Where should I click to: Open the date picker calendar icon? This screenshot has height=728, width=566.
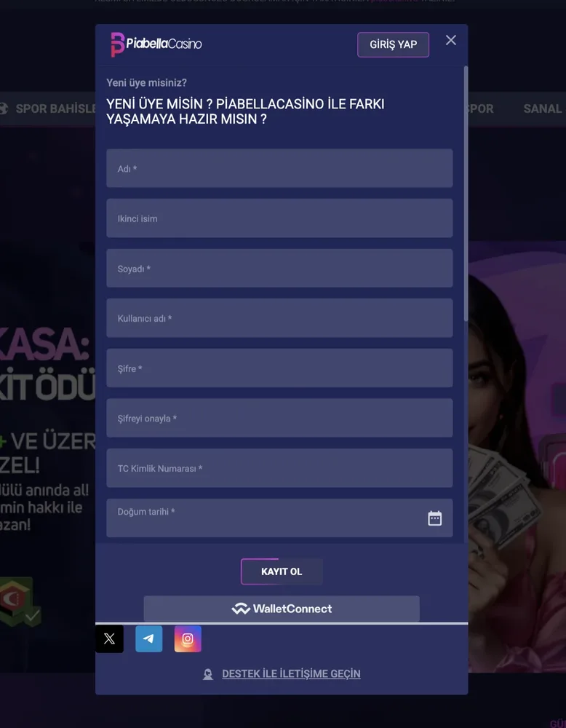[435, 518]
